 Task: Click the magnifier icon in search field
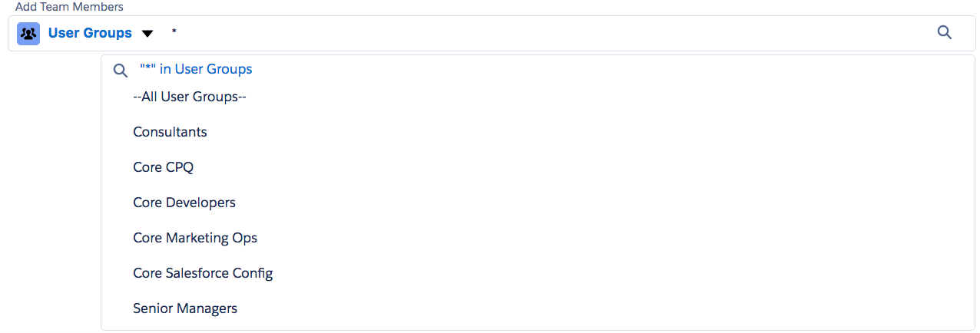tap(945, 33)
